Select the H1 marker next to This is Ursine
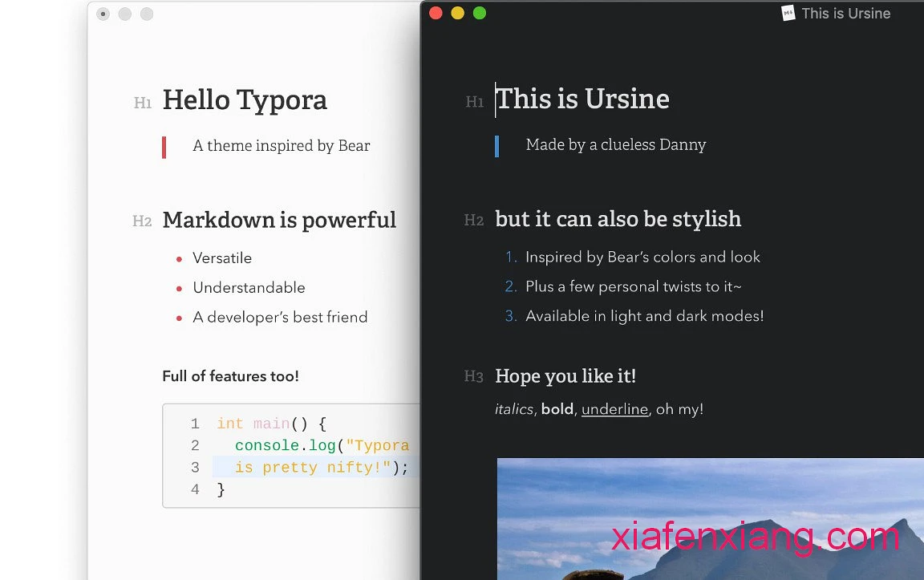 click(x=475, y=102)
